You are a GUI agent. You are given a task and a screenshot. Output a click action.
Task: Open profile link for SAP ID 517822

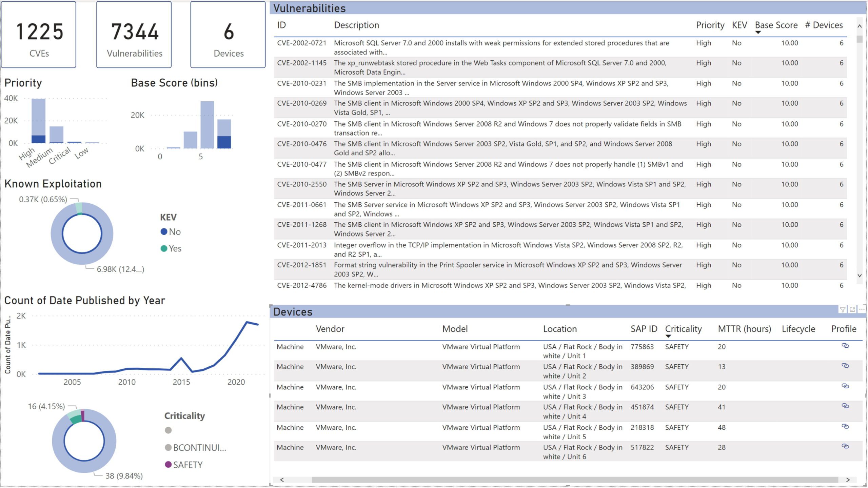845,446
